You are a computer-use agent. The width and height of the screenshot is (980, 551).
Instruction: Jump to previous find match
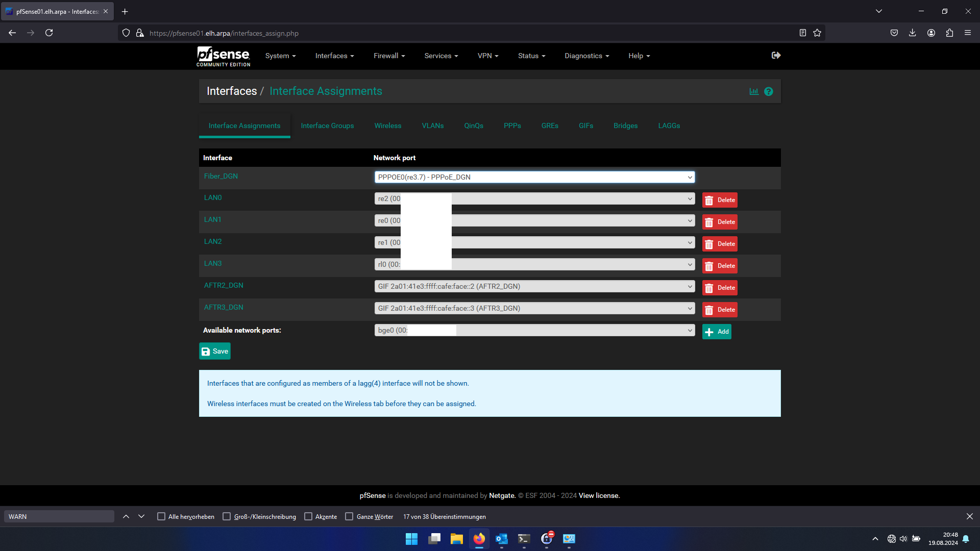126,516
